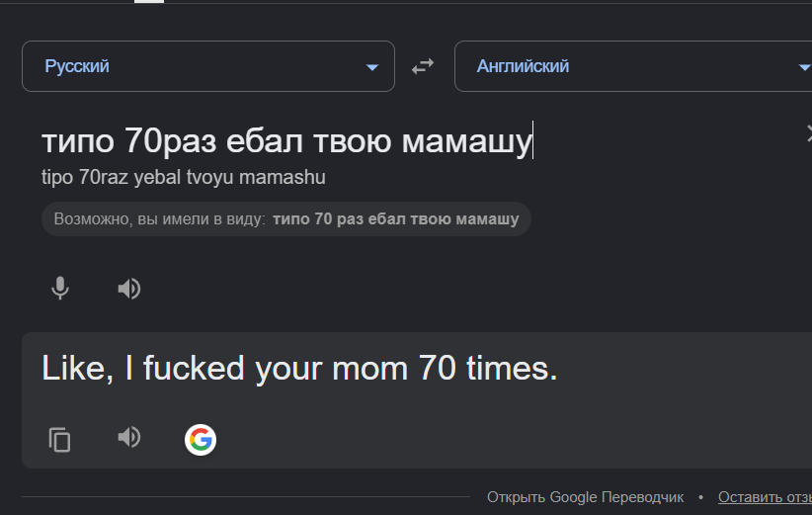
Task: Apply the bold suggested spelling correction
Action: 396,219
